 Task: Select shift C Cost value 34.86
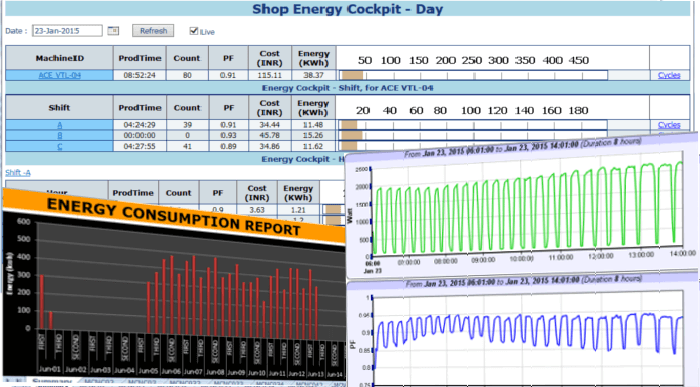[270, 146]
